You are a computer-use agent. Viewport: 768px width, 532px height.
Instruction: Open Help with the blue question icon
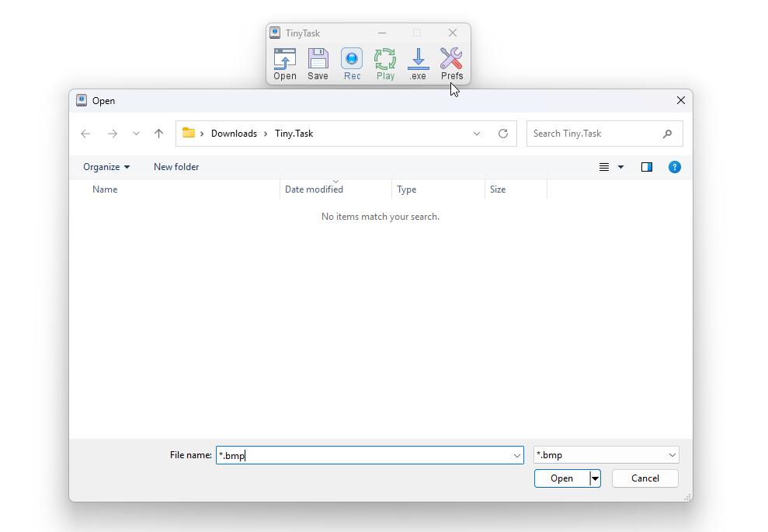coord(675,167)
